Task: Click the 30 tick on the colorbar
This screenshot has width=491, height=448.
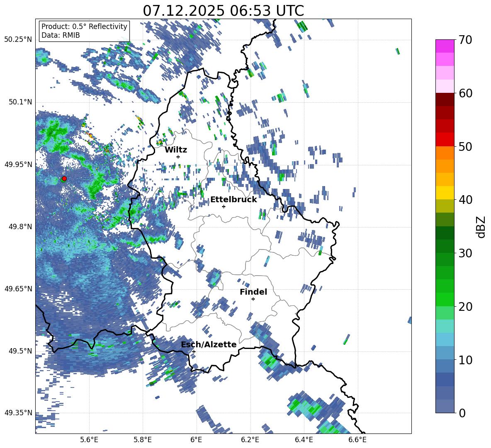Action: 465,253
